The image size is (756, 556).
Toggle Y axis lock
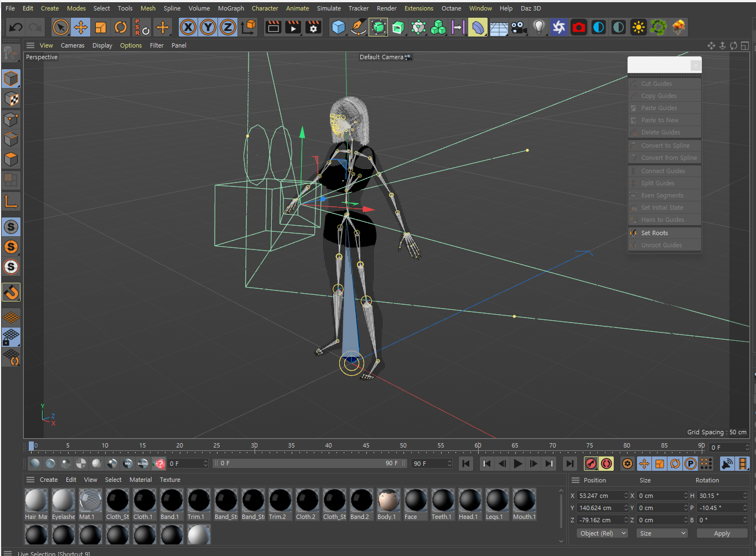tap(208, 27)
